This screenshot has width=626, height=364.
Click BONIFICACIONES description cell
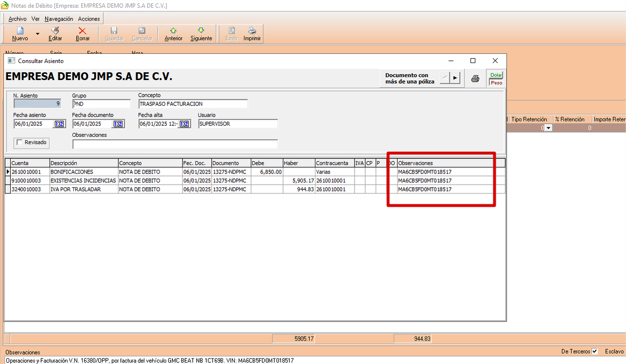pos(84,172)
